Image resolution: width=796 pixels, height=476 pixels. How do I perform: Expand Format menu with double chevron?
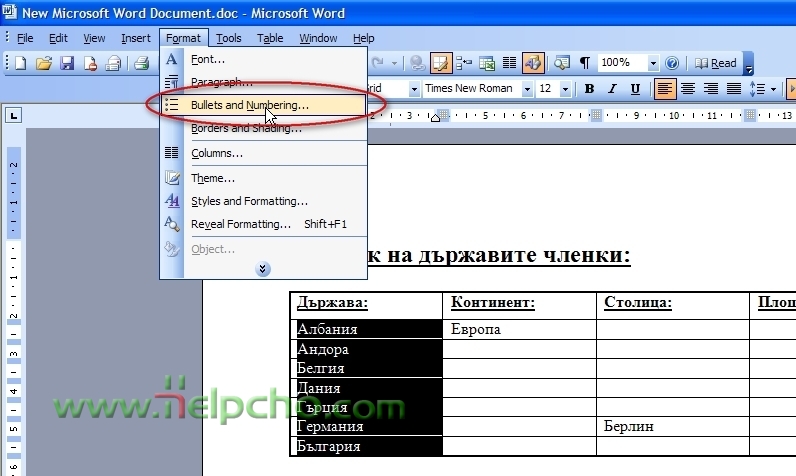coord(262,269)
